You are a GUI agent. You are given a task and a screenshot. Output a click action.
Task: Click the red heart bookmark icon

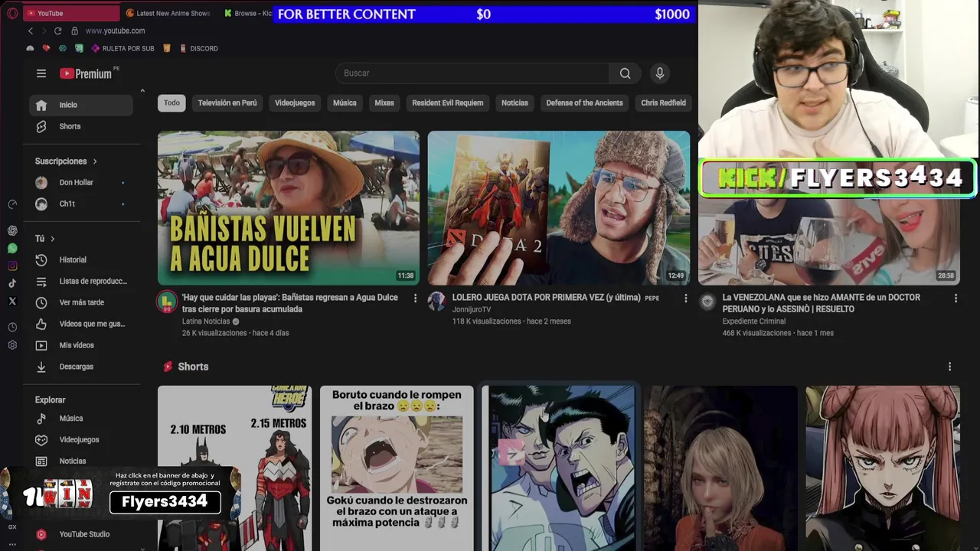pyautogui.click(x=46, y=48)
